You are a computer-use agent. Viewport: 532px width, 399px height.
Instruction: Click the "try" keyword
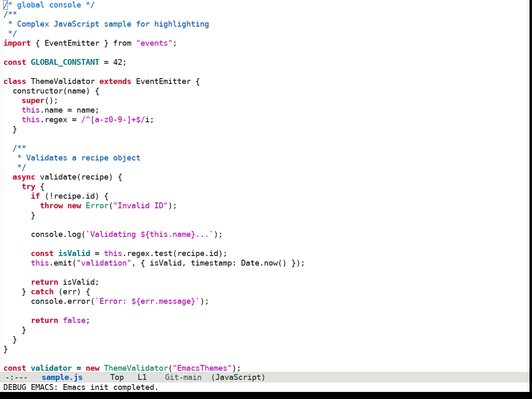coord(28,187)
